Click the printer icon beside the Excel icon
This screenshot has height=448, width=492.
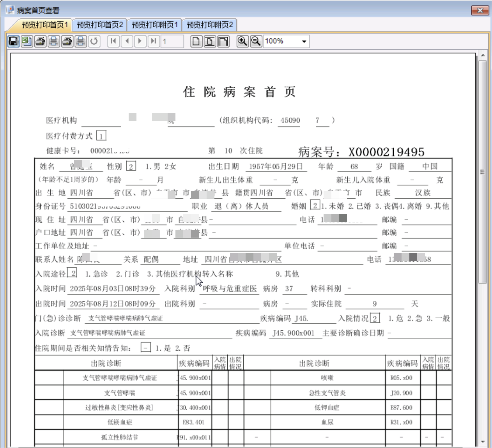[40, 41]
